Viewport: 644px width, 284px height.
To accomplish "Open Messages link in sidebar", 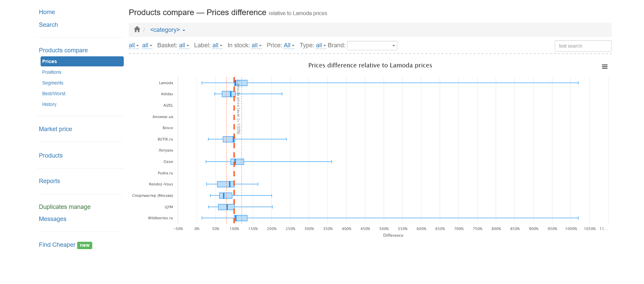I will coord(53,219).
